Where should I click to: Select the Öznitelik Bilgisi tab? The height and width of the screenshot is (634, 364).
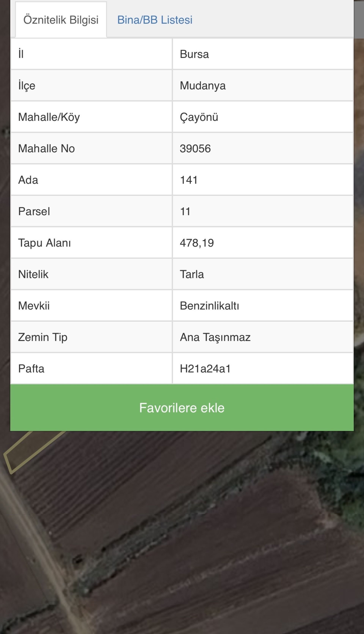coord(61,20)
